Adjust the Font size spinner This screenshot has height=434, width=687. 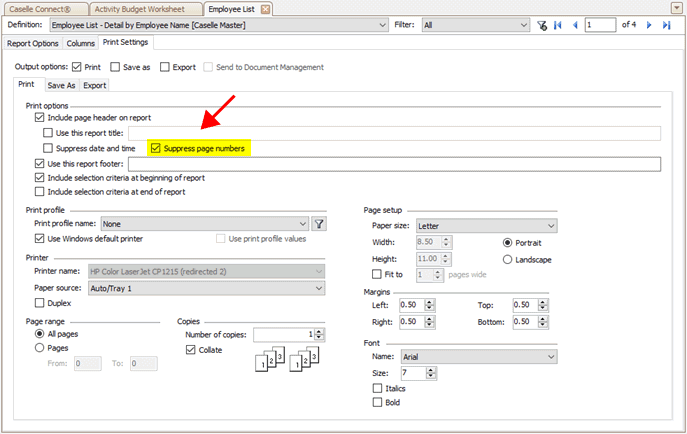[x=431, y=373]
